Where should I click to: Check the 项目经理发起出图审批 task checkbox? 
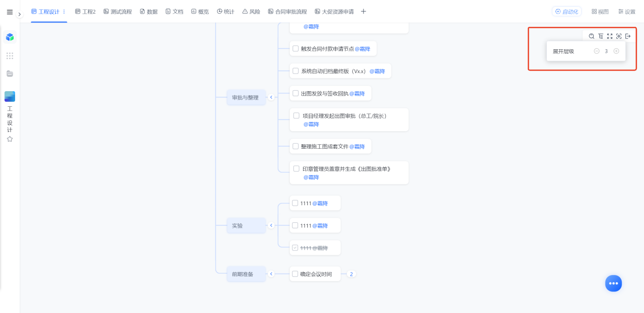click(296, 116)
